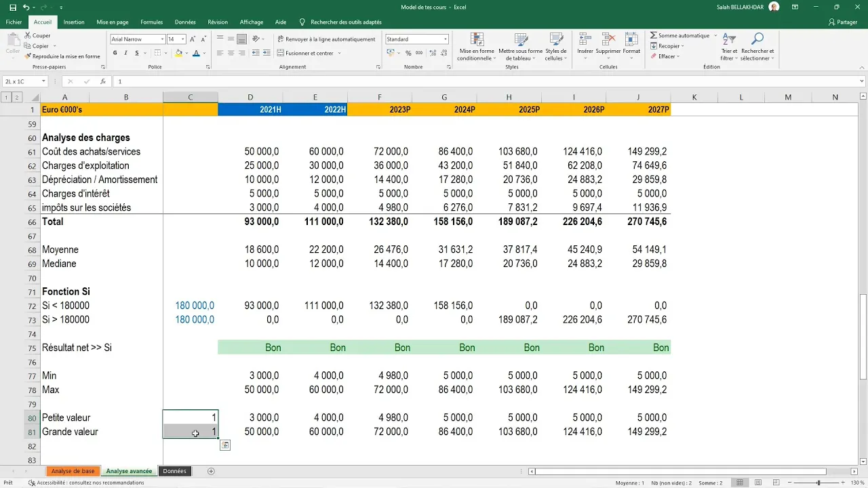Expand the formula bar chevron
Image resolution: width=868 pixels, height=488 pixels.
coord(862,81)
